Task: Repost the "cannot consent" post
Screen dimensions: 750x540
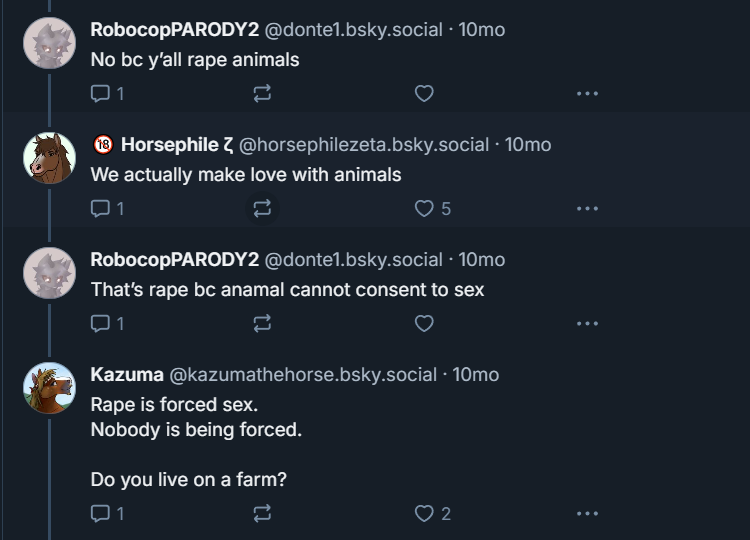Action: pos(262,323)
